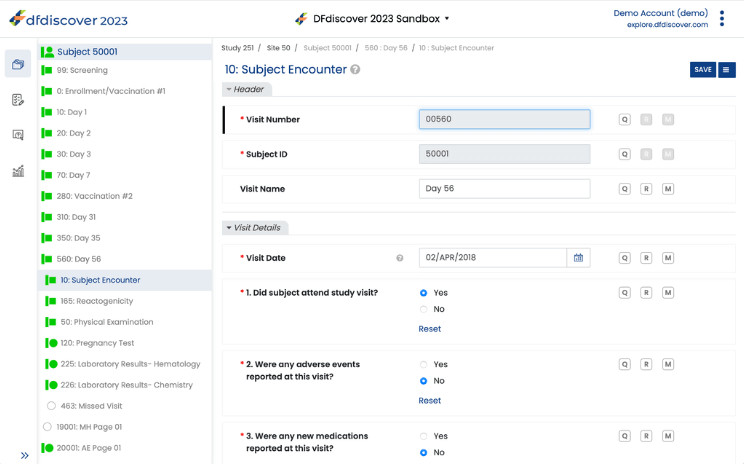Click the help icon beside Subject Encounter title
The image size is (744, 464).
pyautogui.click(x=355, y=70)
